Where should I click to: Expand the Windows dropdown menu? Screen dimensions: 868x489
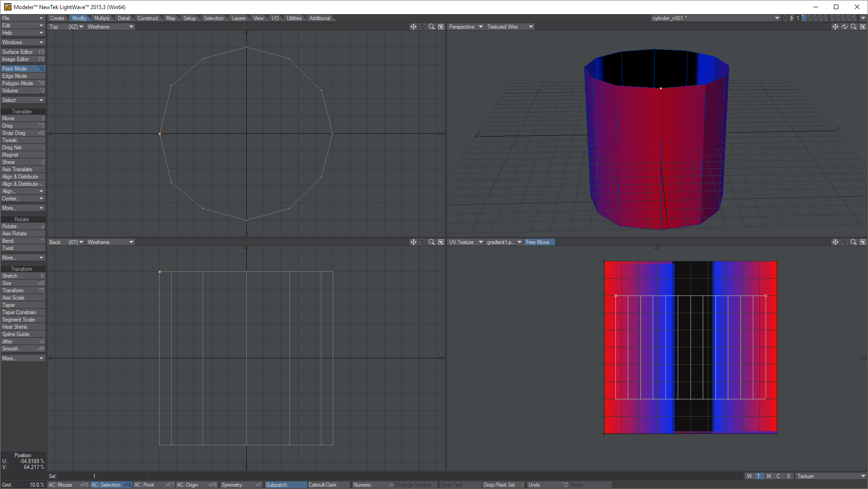click(x=22, y=42)
